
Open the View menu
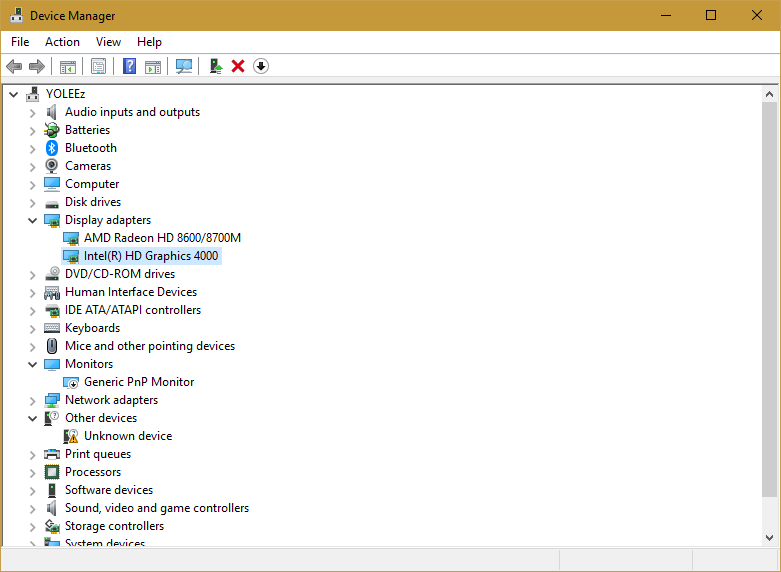(108, 42)
